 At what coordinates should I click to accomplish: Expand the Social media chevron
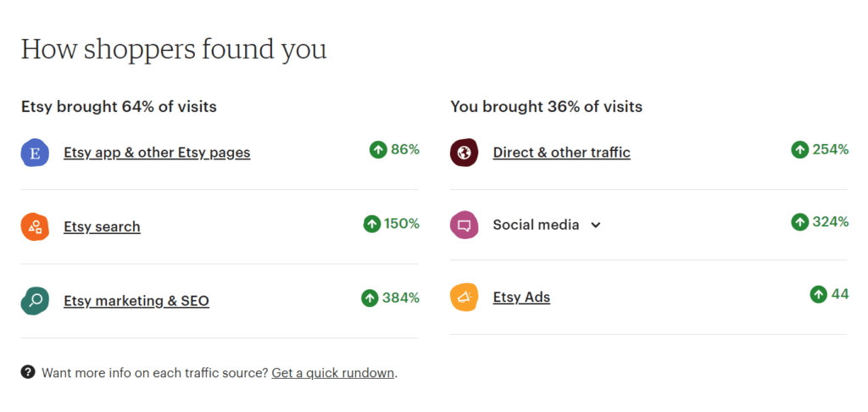click(596, 225)
